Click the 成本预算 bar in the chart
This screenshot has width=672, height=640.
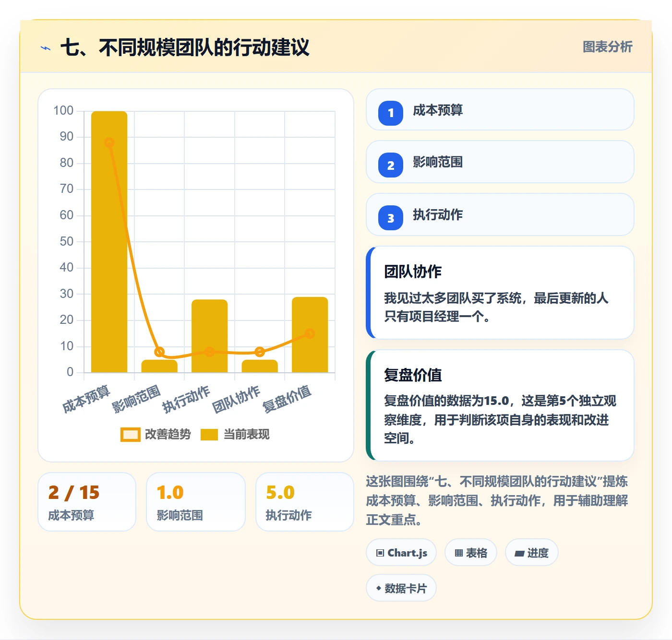(109, 242)
